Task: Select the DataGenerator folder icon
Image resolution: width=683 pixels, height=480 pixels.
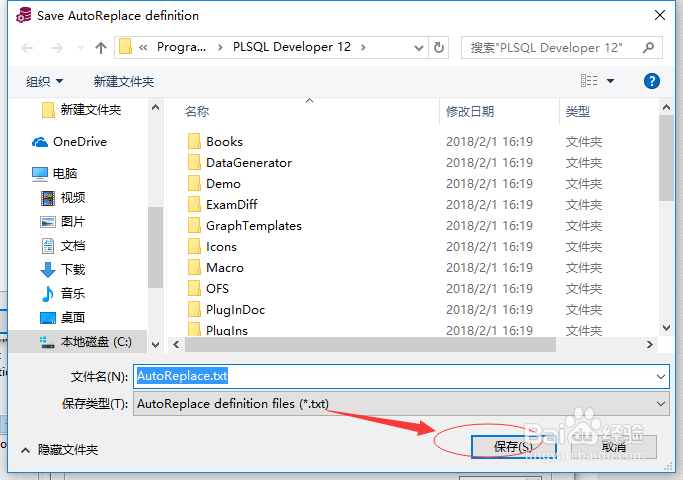Action: tap(194, 162)
